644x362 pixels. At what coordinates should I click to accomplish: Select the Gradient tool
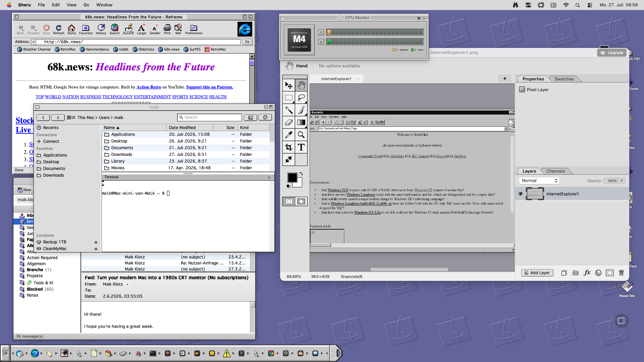pyautogui.click(x=301, y=123)
